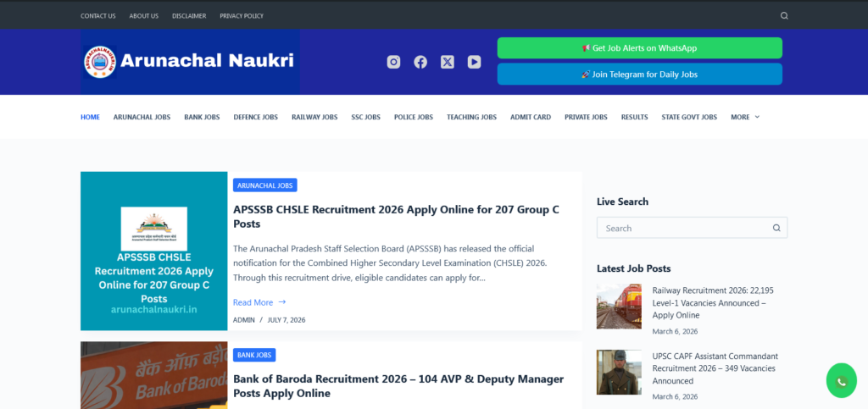Open APSSSB CHSLE post thumbnail
The width and height of the screenshot is (868, 409).
154,251
